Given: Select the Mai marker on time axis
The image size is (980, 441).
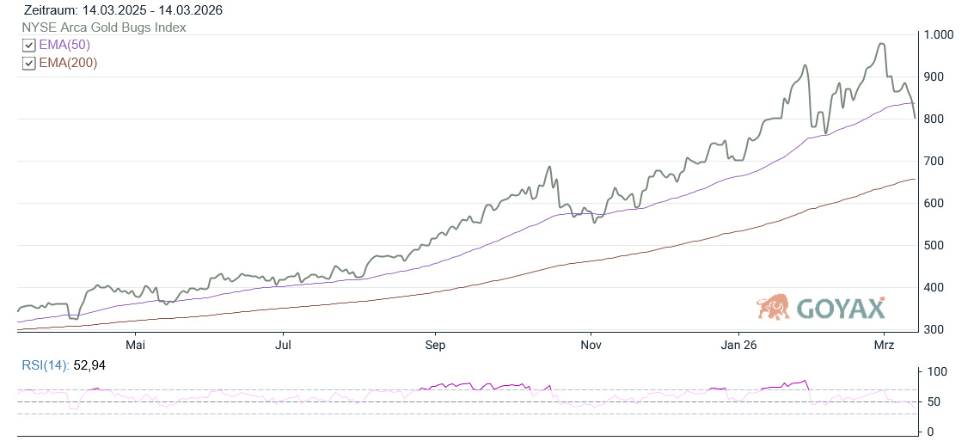Looking at the screenshot, I should point(136,346).
